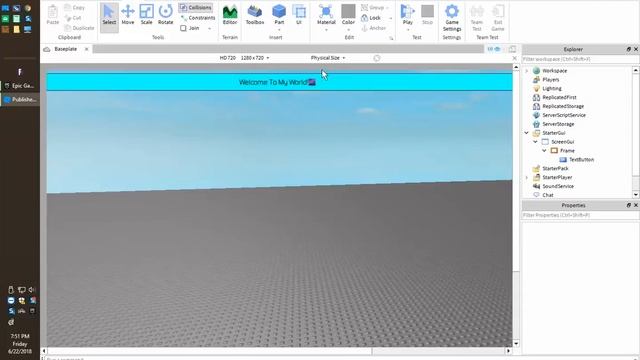The image size is (640, 360).
Task: Click the Exit Game button
Action: point(498,18)
